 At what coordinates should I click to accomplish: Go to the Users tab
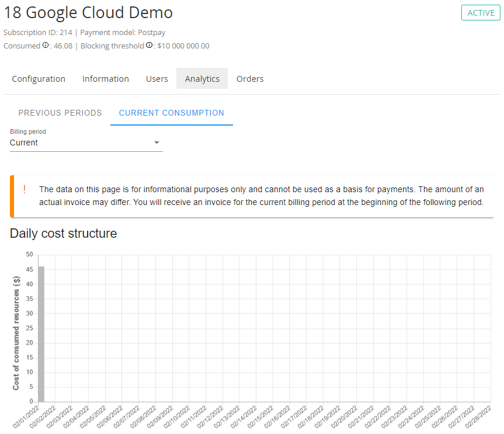click(157, 79)
